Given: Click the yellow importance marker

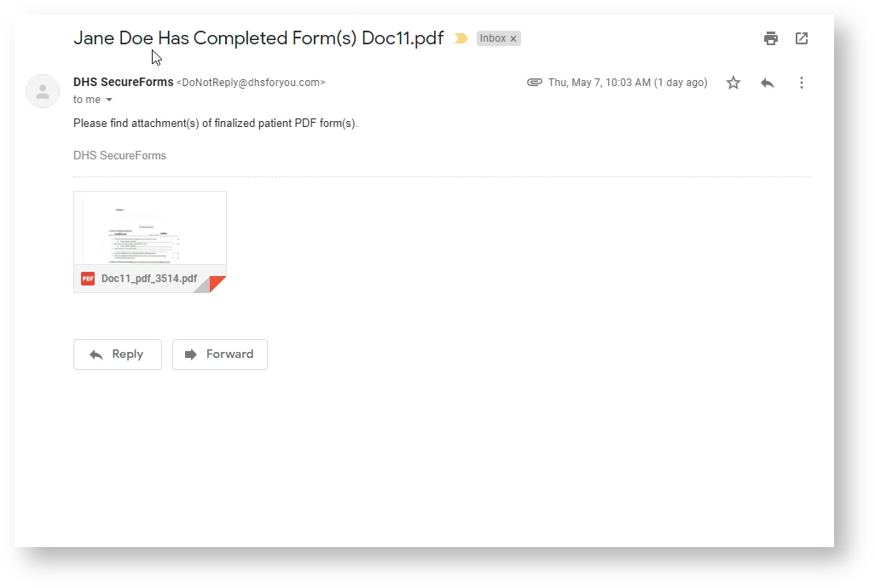Looking at the screenshot, I should pos(461,38).
